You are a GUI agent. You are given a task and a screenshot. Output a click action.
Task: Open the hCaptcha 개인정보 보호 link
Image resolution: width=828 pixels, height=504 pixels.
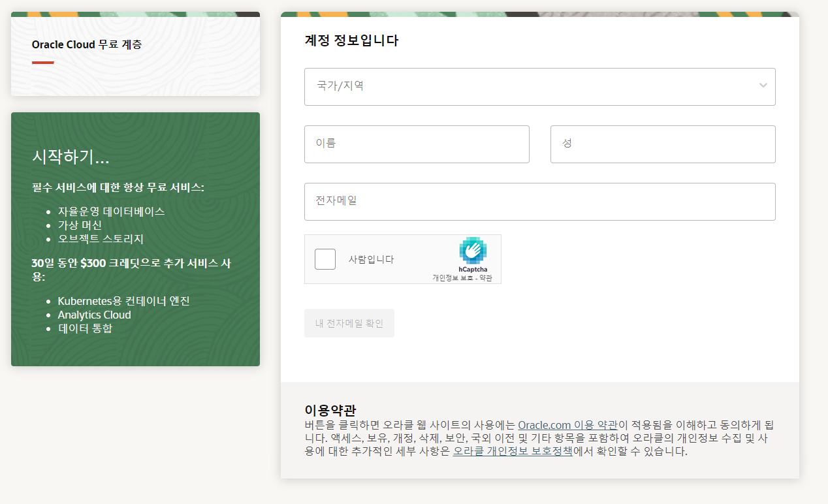click(x=453, y=278)
